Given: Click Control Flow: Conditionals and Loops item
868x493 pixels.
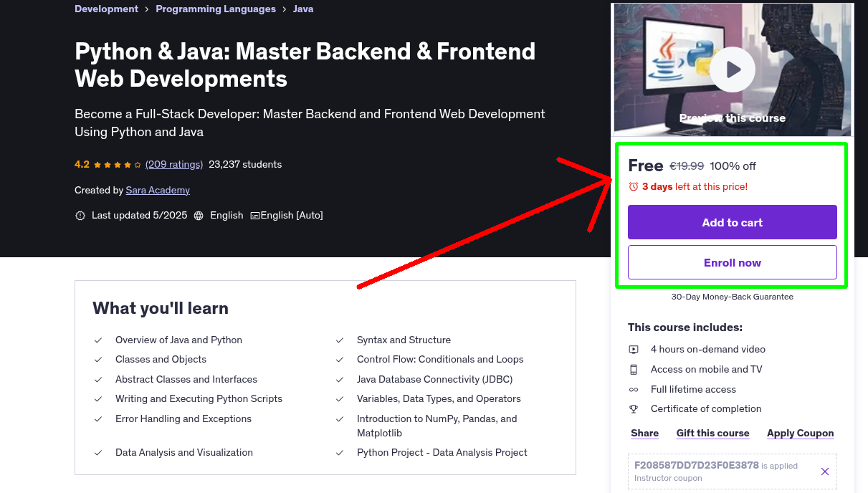Looking at the screenshot, I should tap(440, 360).
